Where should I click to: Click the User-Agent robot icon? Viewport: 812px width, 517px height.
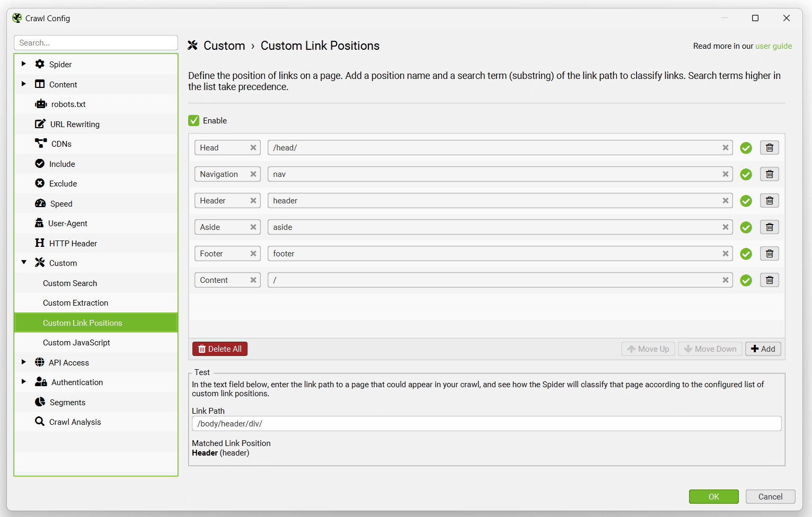pos(40,223)
